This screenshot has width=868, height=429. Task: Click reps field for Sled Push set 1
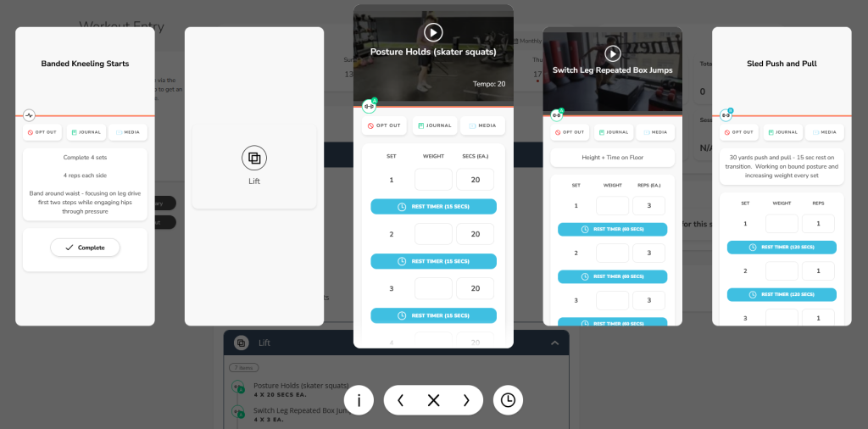818,224
